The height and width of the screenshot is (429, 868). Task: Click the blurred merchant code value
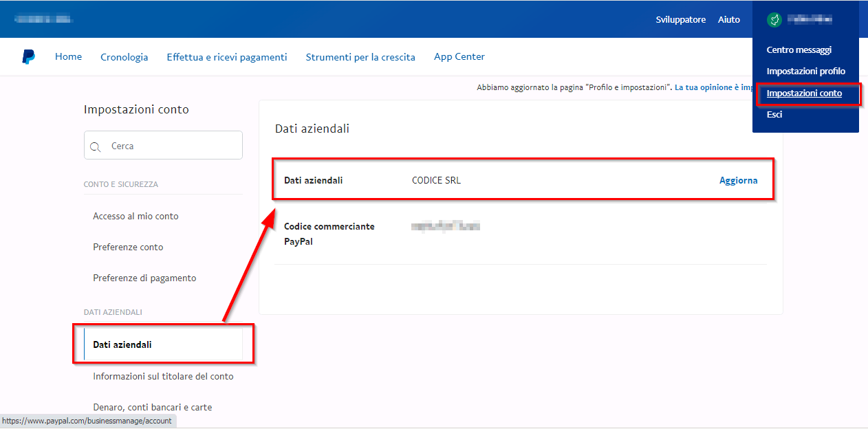[x=446, y=226]
